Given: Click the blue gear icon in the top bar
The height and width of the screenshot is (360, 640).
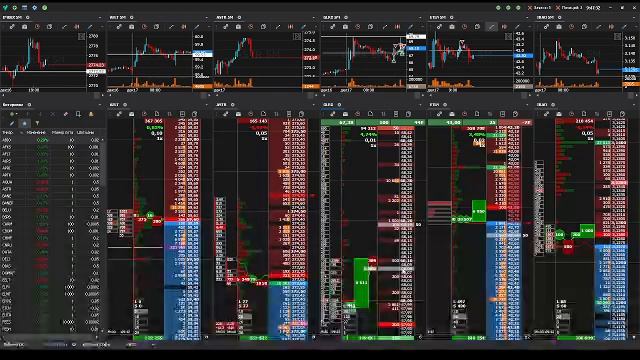Looking at the screenshot, I should point(35,7).
